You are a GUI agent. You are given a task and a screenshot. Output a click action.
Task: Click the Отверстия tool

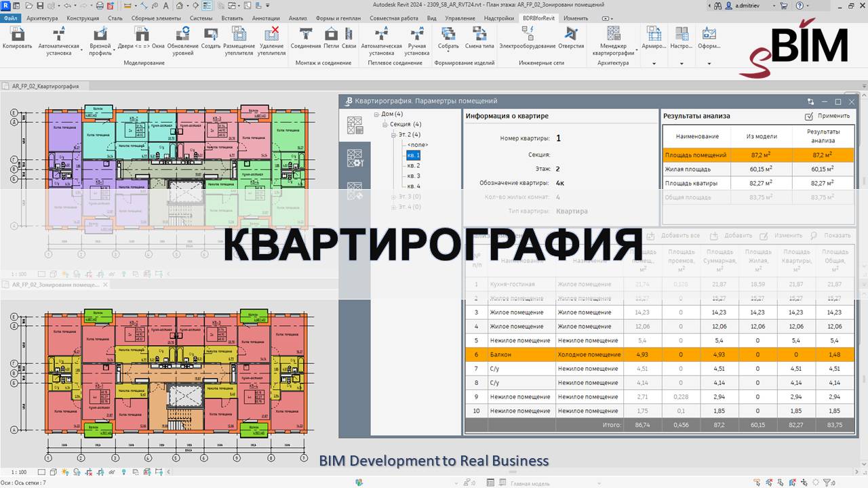[571, 38]
